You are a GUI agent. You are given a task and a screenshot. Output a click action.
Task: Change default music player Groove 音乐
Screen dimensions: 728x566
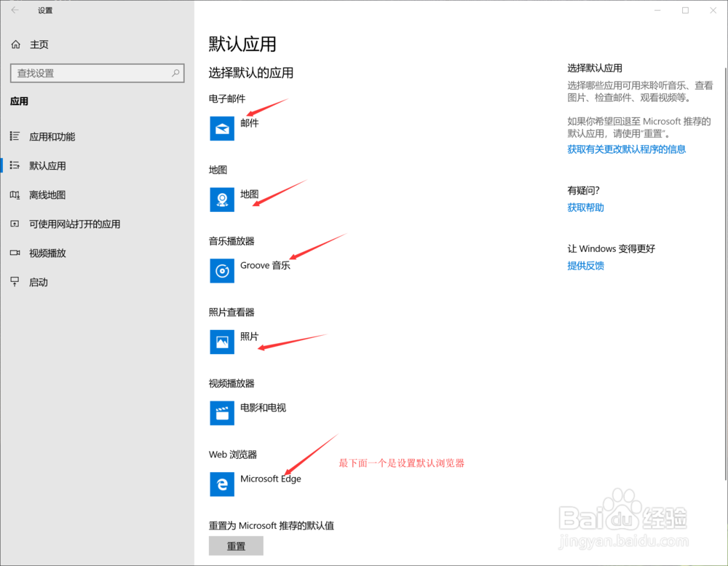pyautogui.click(x=265, y=265)
